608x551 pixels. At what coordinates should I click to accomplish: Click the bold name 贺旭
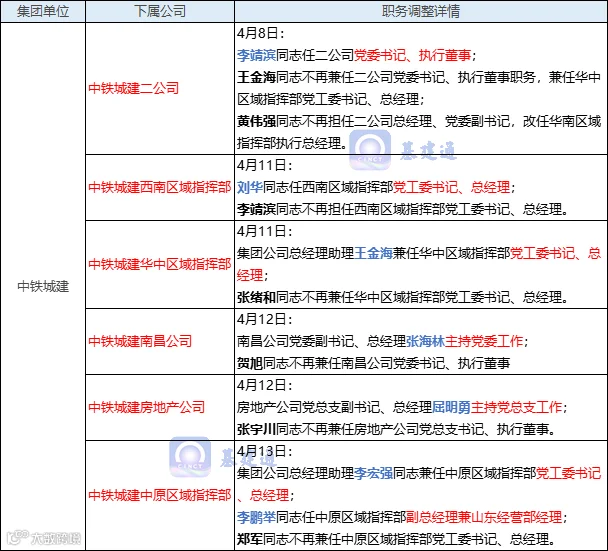pos(250,363)
